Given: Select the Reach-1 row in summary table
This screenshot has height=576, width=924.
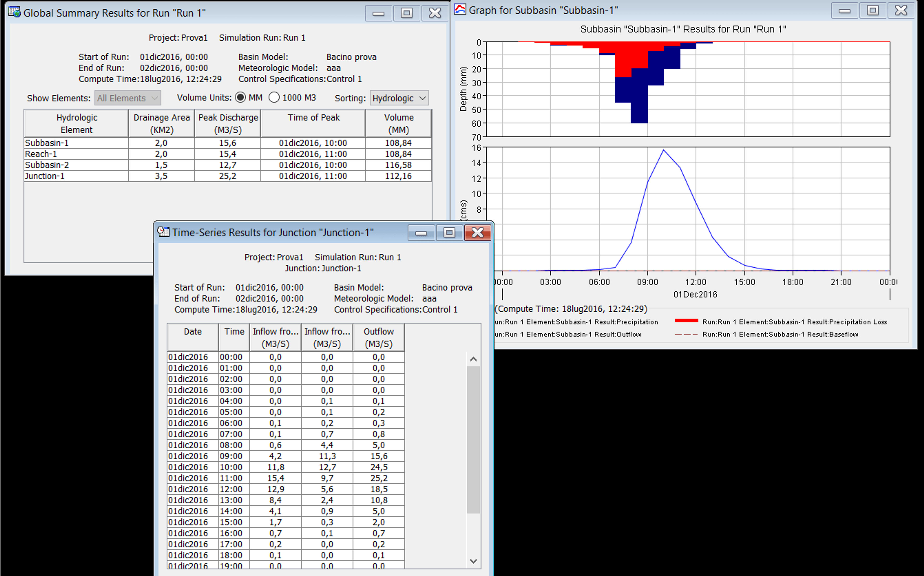Looking at the screenshot, I should [x=228, y=154].
